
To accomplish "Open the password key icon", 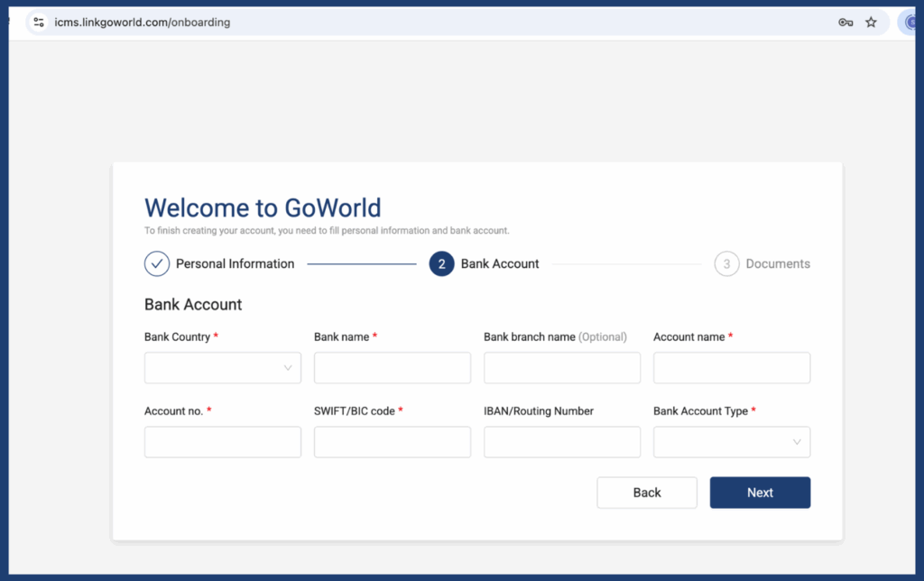I will click(845, 23).
